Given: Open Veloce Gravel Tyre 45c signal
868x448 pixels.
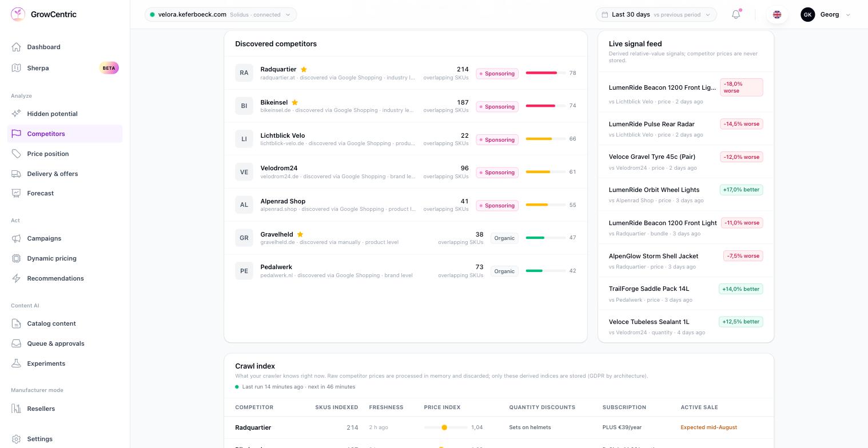Looking at the screenshot, I should pyautogui.click(x=686, y=162).
